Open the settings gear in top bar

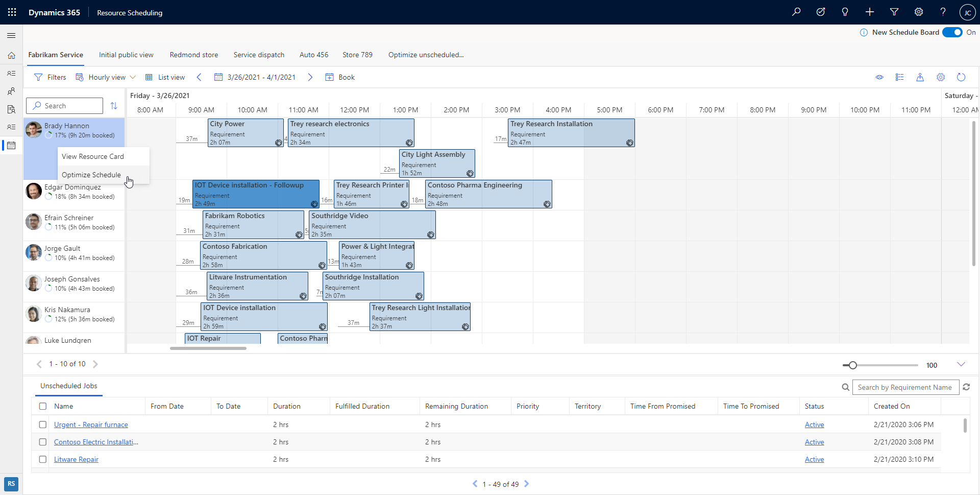pos(919,12)
